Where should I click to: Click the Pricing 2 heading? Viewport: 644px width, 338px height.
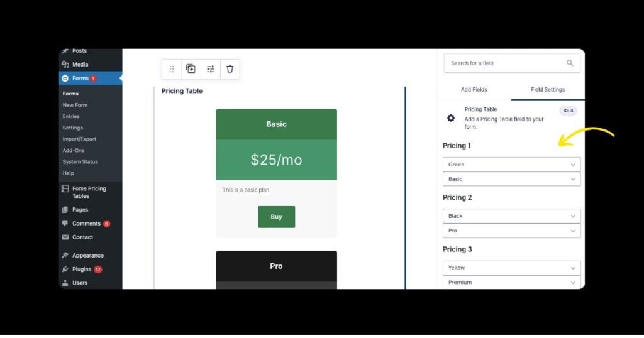(x=457, y=197)
